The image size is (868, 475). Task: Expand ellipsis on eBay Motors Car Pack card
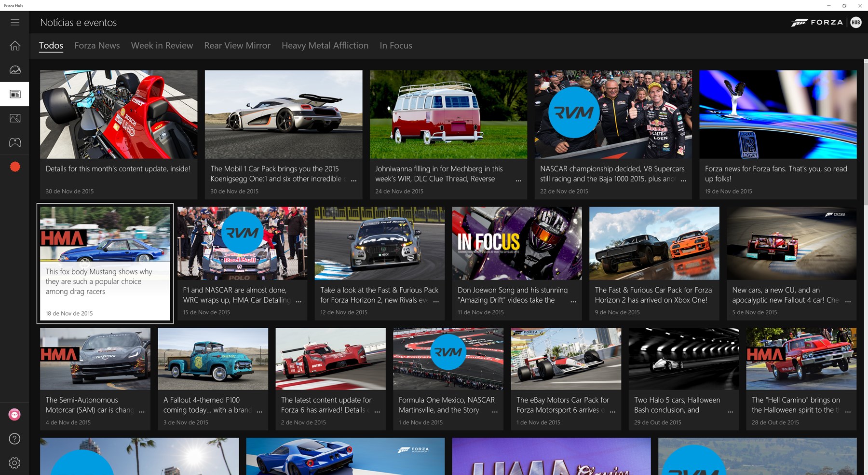point(612,411)
